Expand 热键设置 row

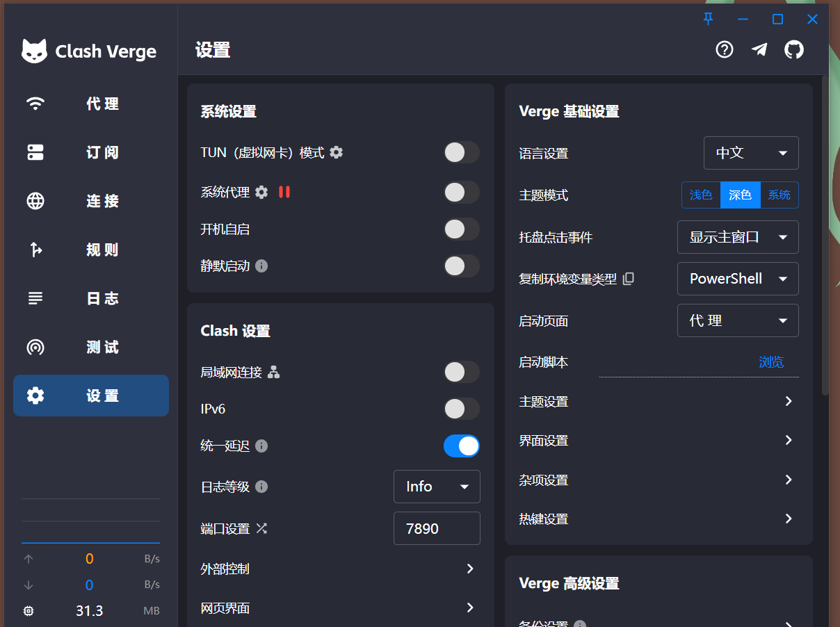pos(659,519)
